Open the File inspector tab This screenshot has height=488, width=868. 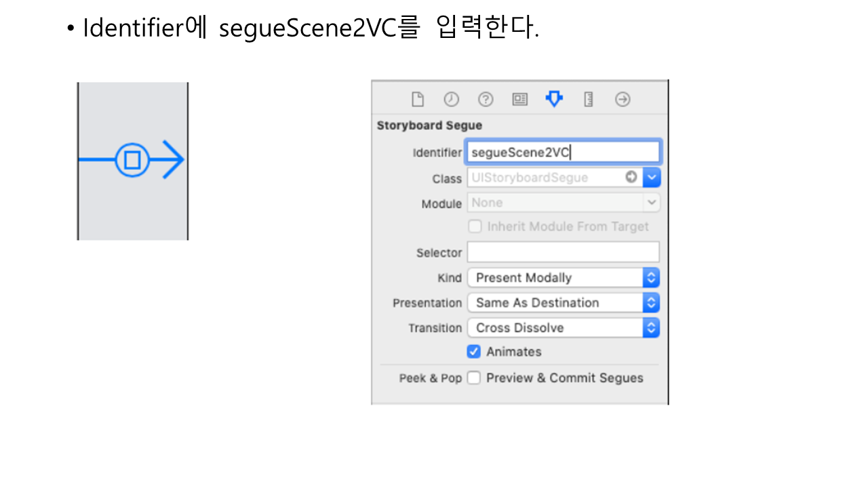click(x=418, y=100)
